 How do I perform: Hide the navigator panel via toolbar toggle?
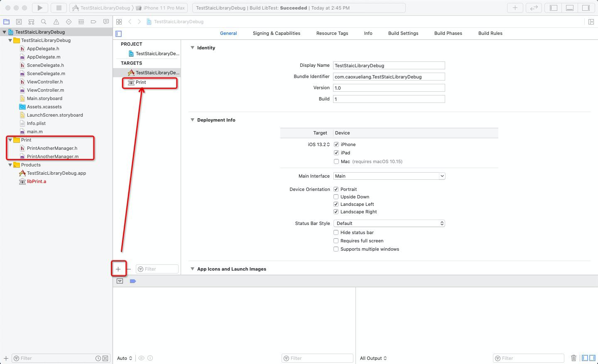tap(554, 8)
